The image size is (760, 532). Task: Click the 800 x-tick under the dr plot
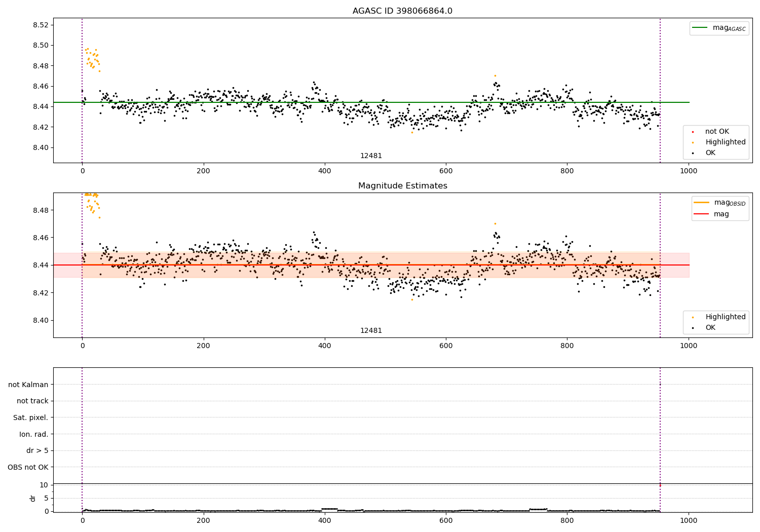tap(567, 520)
